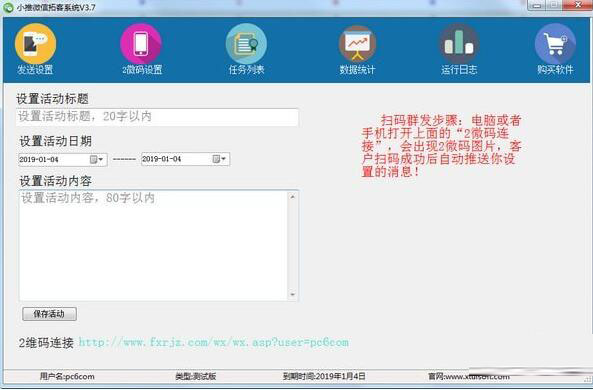Click the 设置活动标题 label

[52, 99]
